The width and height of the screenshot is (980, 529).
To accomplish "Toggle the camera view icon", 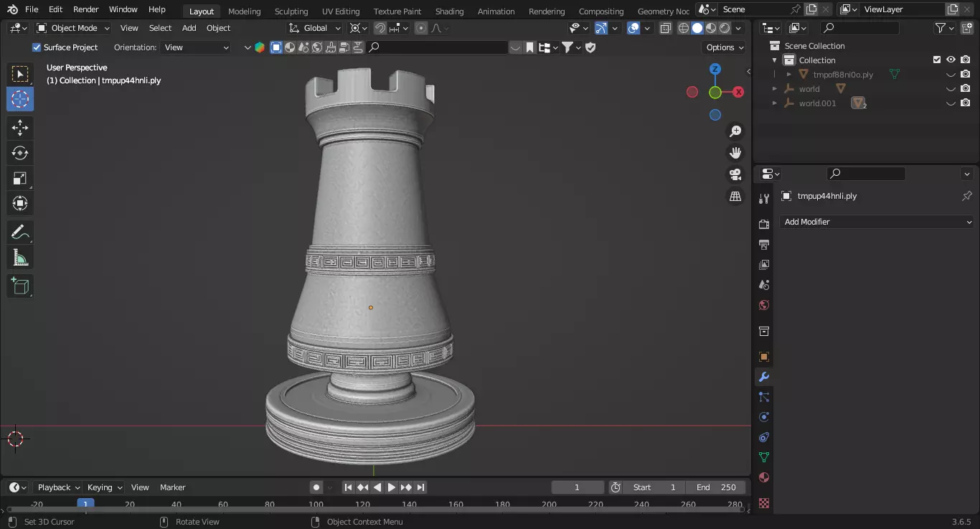I will [735, 174].
